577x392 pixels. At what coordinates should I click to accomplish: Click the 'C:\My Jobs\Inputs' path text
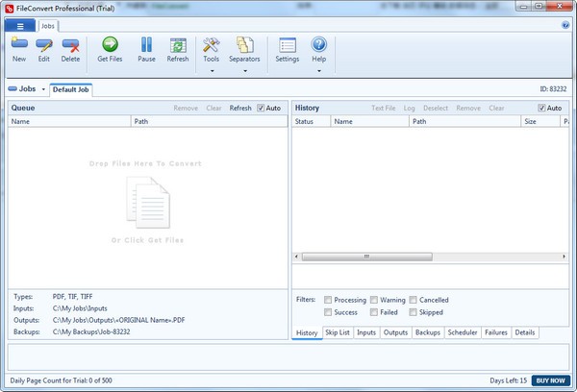pyautogui.click(x=80, y=308)
